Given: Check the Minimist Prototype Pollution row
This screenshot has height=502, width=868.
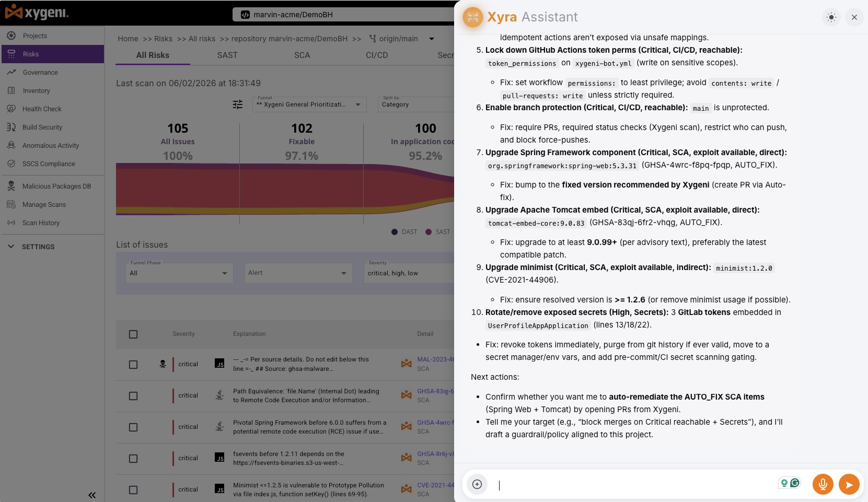Looking at the screenshot, I should (133, 490).
